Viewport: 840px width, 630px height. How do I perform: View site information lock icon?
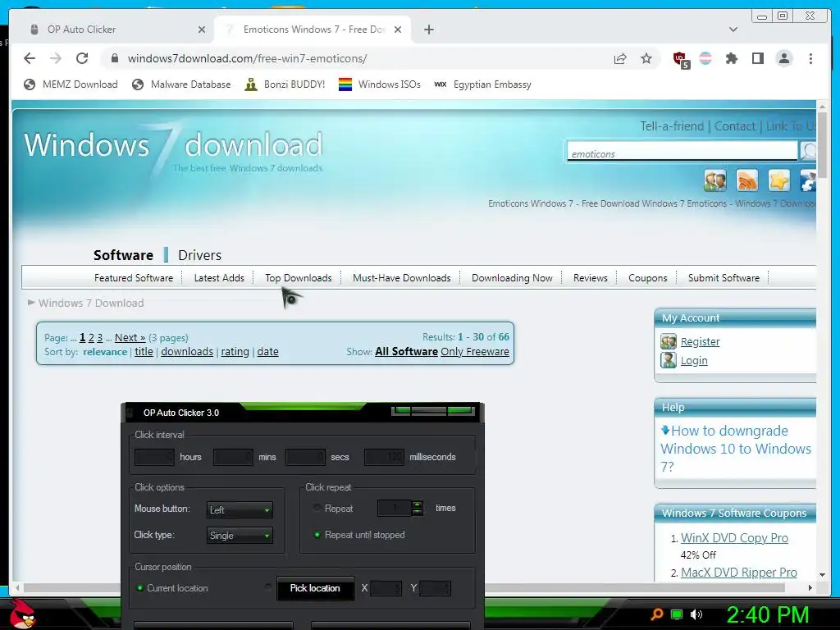click(114, 58)
